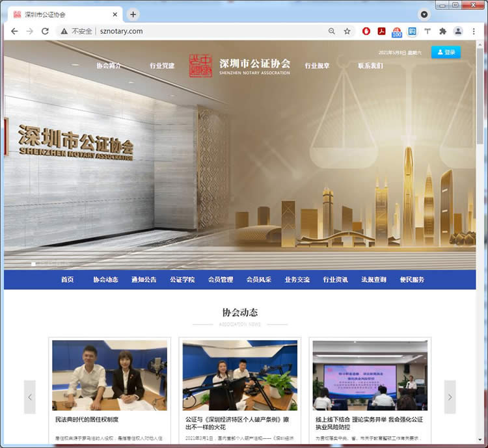Bookmark this page with the star icon
This screenshot has height=448, width=488.
point(347,31)
